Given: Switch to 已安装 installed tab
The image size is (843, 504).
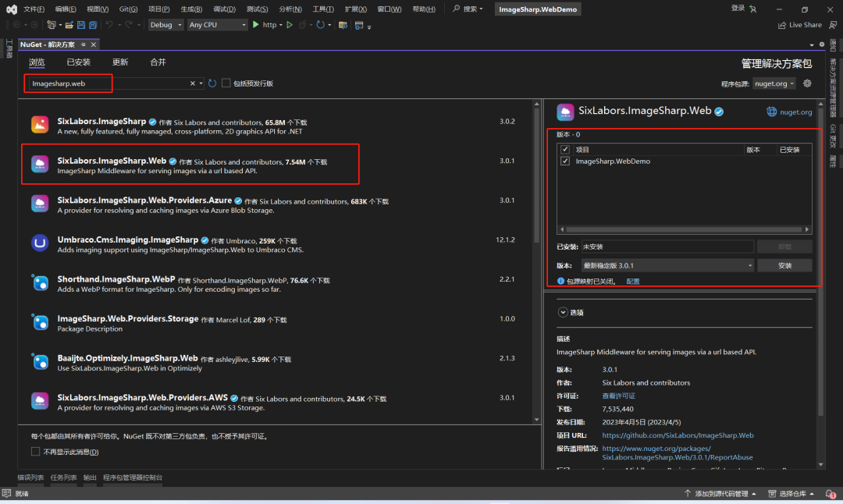Looking at the screenshot, I should point(79,62).
